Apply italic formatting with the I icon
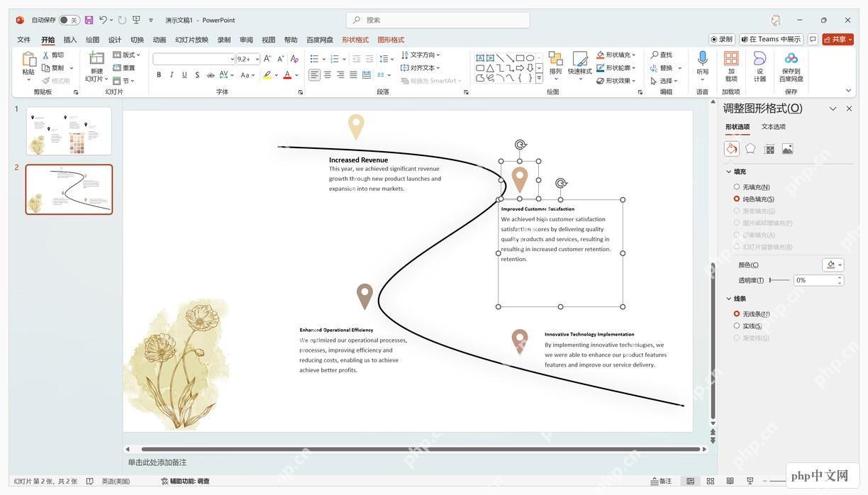This screenshot has width=868, height=495. [x=172, y=74]
